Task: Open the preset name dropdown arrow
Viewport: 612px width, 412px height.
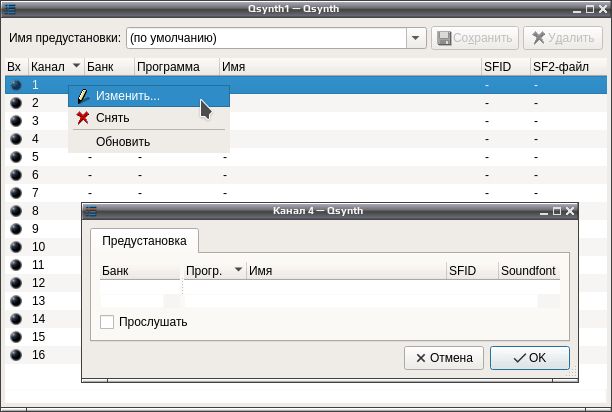Action: pos(416,38)
